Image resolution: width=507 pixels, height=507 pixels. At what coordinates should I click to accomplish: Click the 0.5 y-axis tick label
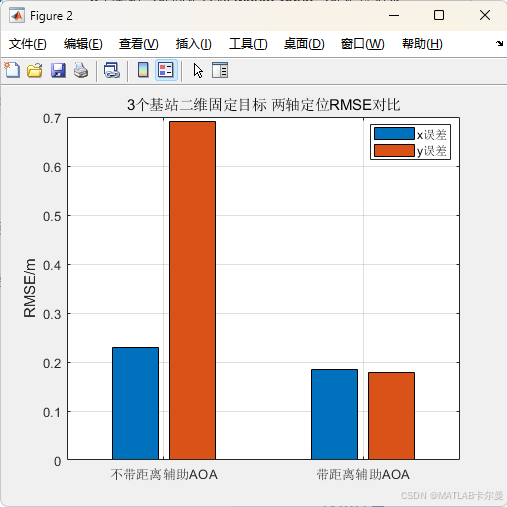(52, 216)
